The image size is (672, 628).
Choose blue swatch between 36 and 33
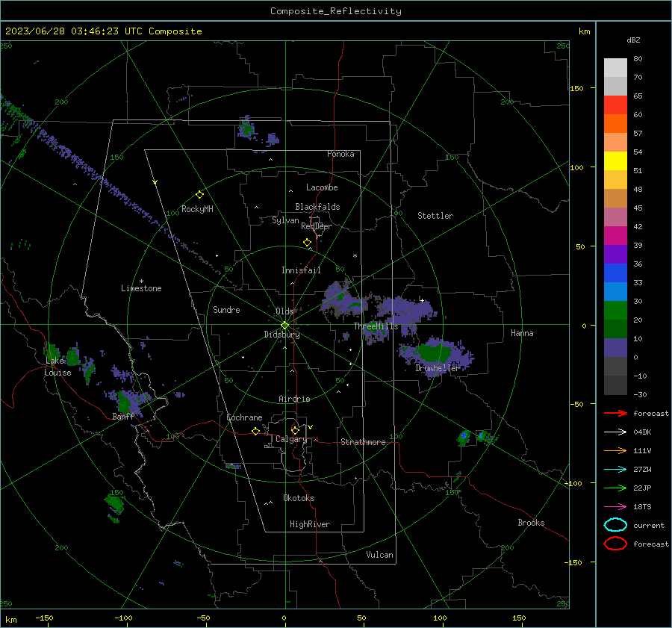tap(615, 273)
